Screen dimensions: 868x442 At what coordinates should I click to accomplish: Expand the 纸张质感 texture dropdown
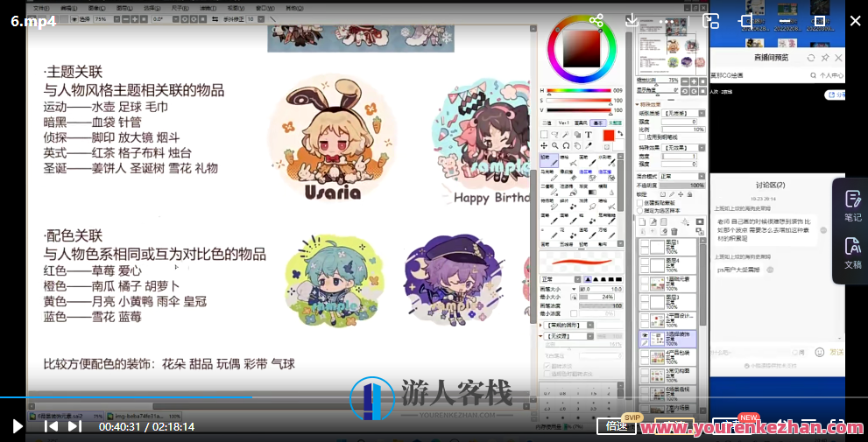[x=683, y=113]
